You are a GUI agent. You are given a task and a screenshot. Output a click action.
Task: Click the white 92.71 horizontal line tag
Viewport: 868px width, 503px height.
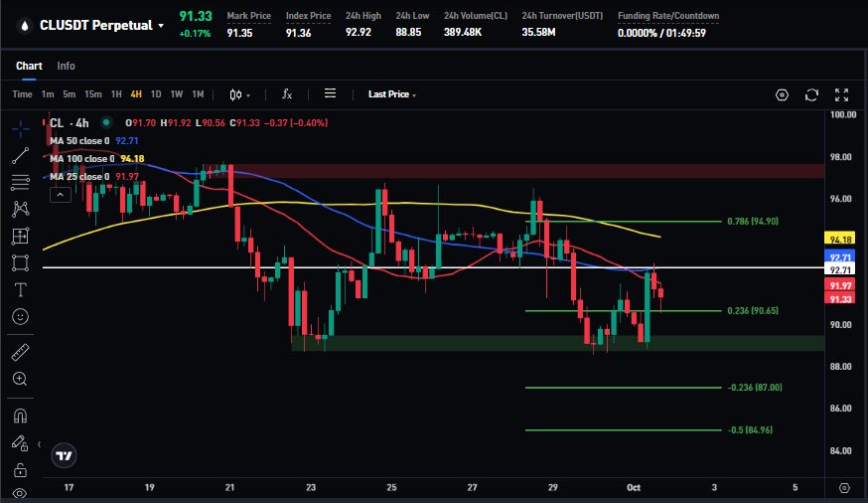[840, 269]
